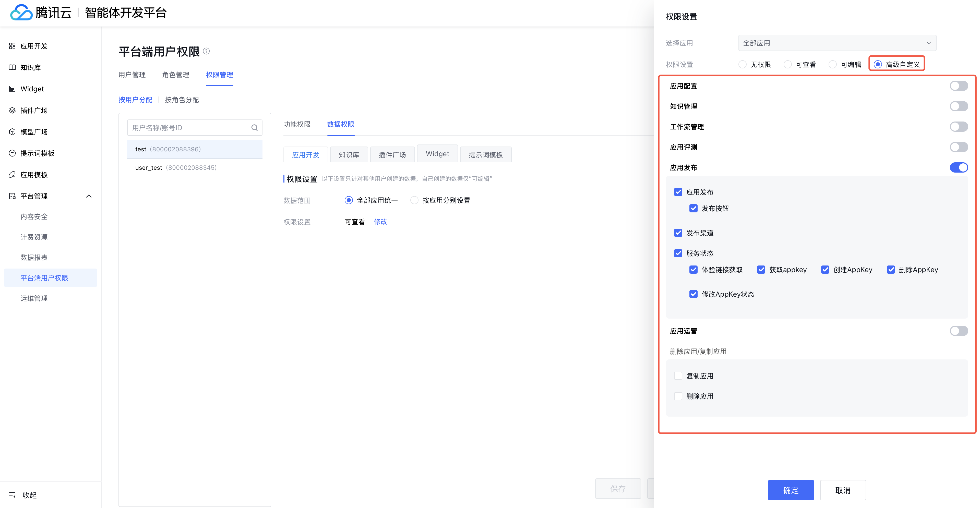The height and width of the screenshot is (508, 980).
Task: Click the Widget sidebar icon
Action: click(12, 89)
